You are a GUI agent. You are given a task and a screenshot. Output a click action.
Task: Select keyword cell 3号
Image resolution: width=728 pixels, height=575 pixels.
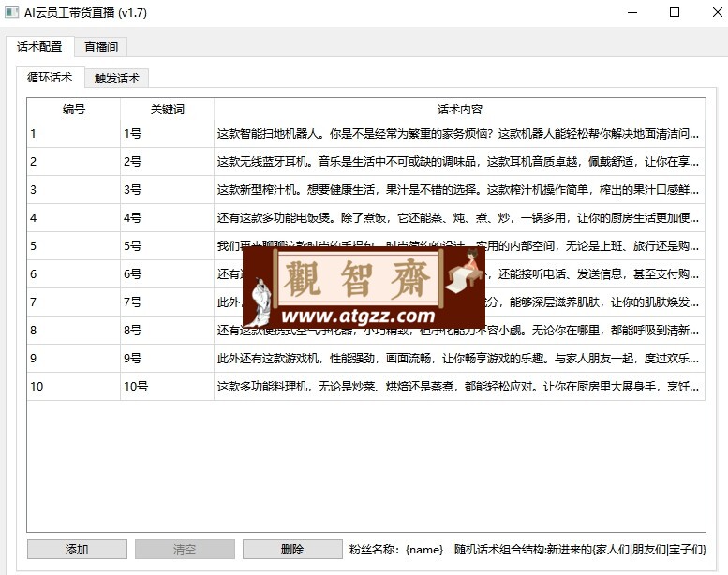click(x=167, y=190)
